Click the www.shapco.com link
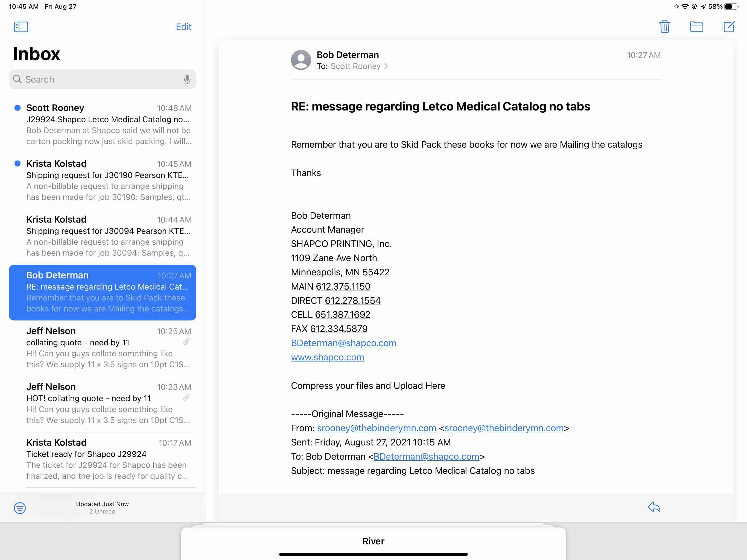The height and width of the screenshot is (560, 747). click(x=327, y=357)
